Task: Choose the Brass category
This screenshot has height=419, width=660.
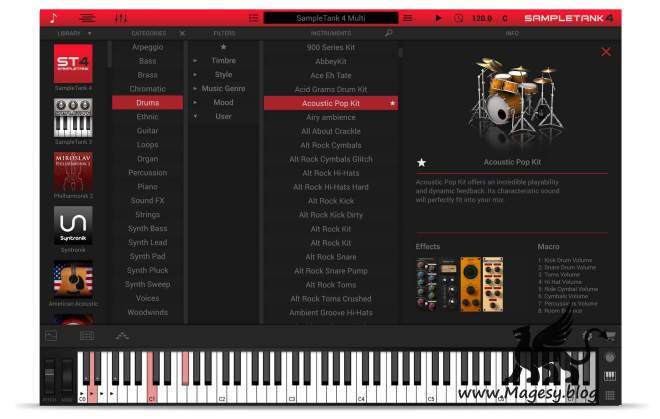Action: point(147,75)
